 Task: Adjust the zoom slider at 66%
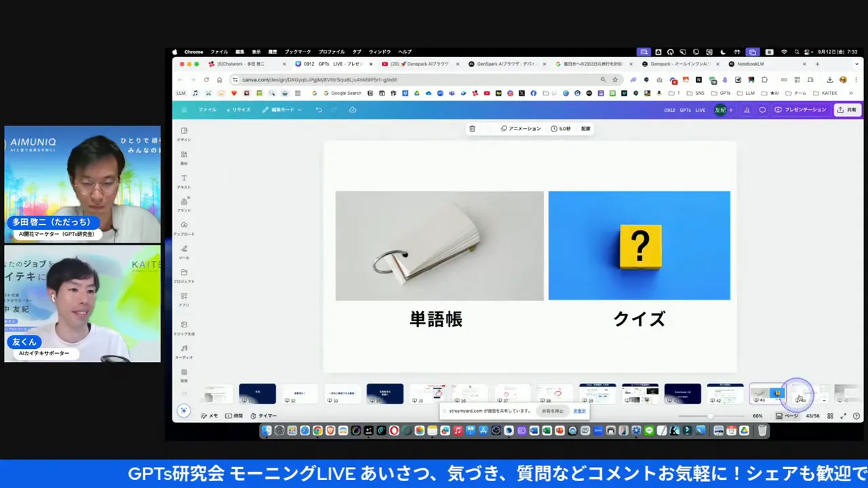pos(710,416)
